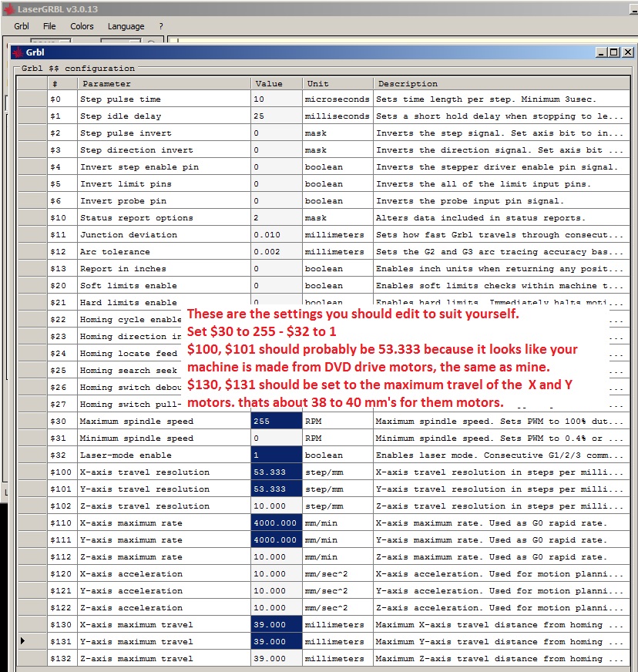Click the $22 'Homing cycle enable' cell
The width and height of the screenshot is (638, 672).
130,319
